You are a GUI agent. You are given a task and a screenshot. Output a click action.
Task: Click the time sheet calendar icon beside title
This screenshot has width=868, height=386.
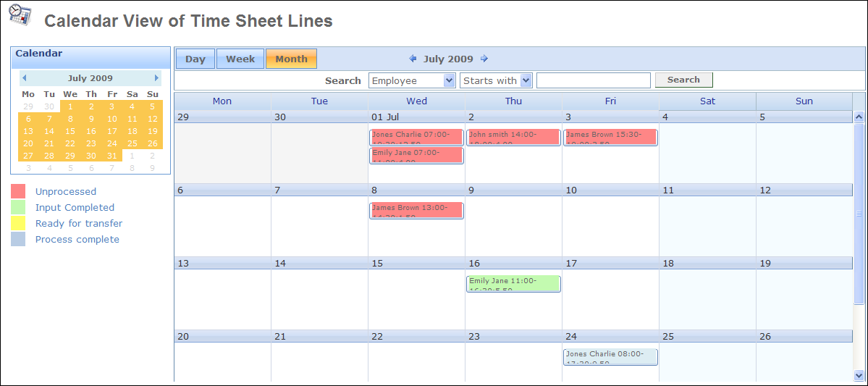[20, 14]
